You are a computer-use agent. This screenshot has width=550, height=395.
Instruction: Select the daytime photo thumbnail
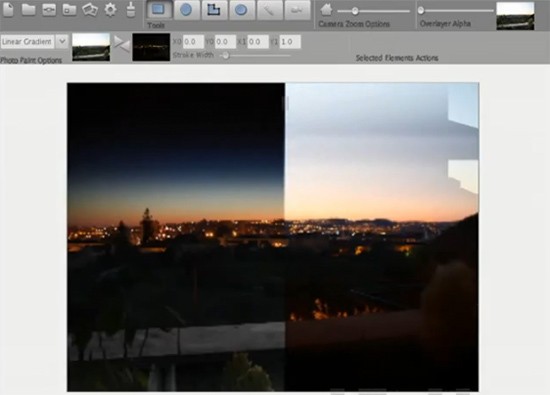pyautogui.click(x=91, y=47)
